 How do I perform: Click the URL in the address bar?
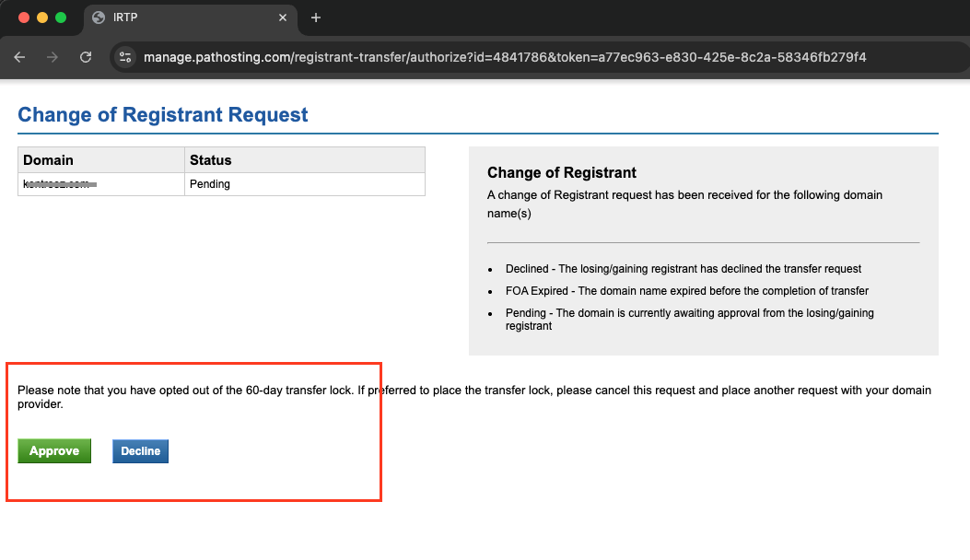click(x=505, y=57)
